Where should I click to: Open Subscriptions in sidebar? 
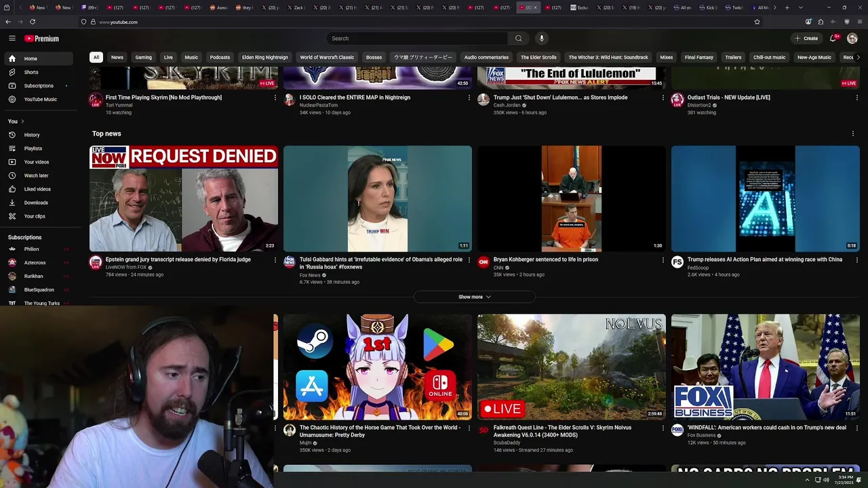pos(38,86)
